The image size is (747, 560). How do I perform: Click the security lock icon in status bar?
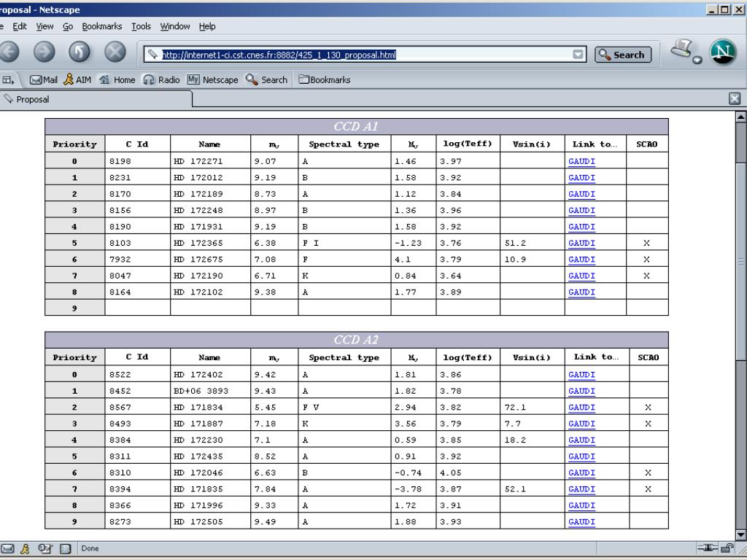tap(727, 548)
